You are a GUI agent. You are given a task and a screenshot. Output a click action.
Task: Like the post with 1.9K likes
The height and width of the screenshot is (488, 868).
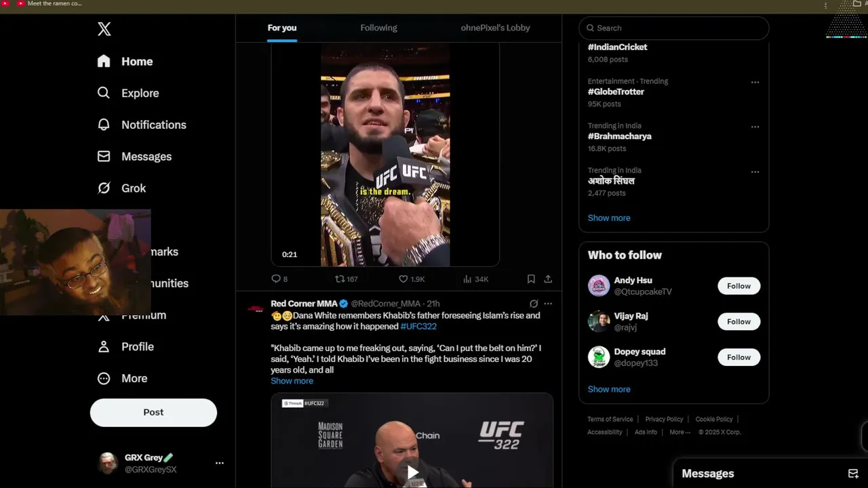(x=412, y=279)
